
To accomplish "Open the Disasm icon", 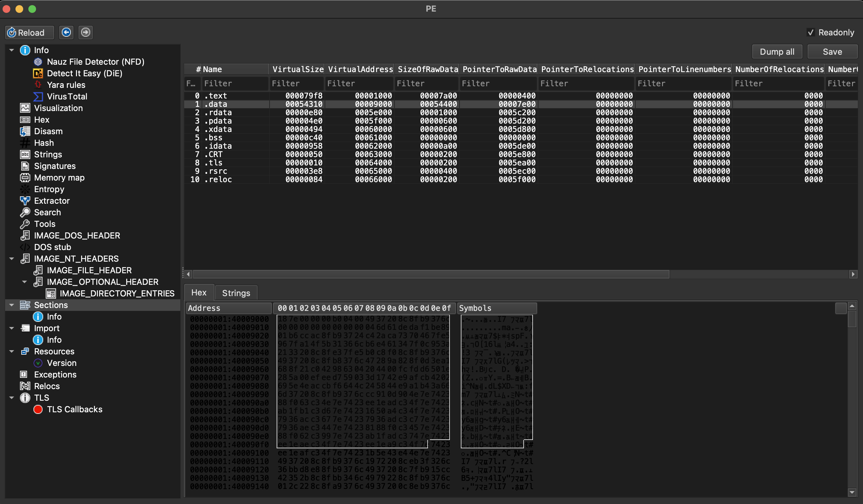I will pyautogui.click(x=25, y=131).
